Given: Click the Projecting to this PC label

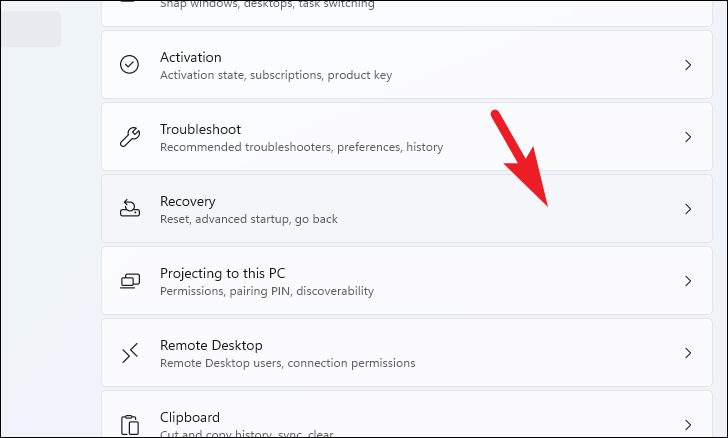Looking at the screenshot, I should pos(229,273).
